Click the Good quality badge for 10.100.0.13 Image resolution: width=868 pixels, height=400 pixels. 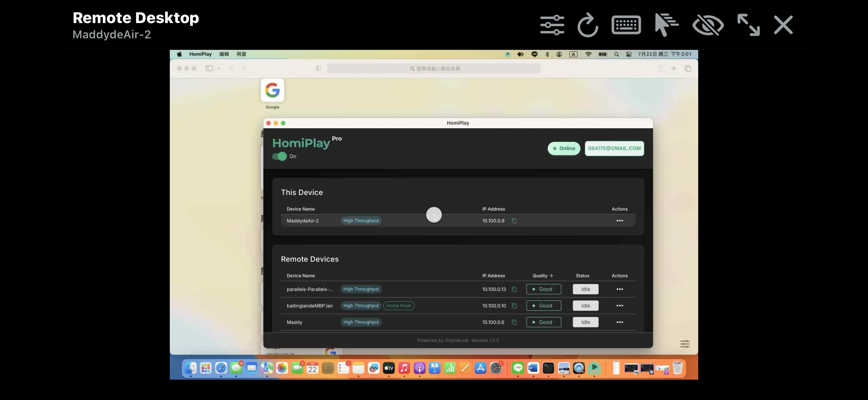(x=544, y=289)
